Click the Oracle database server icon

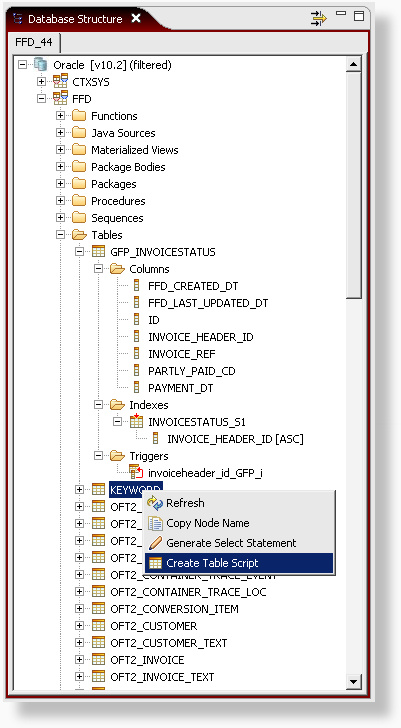(41, 65)
